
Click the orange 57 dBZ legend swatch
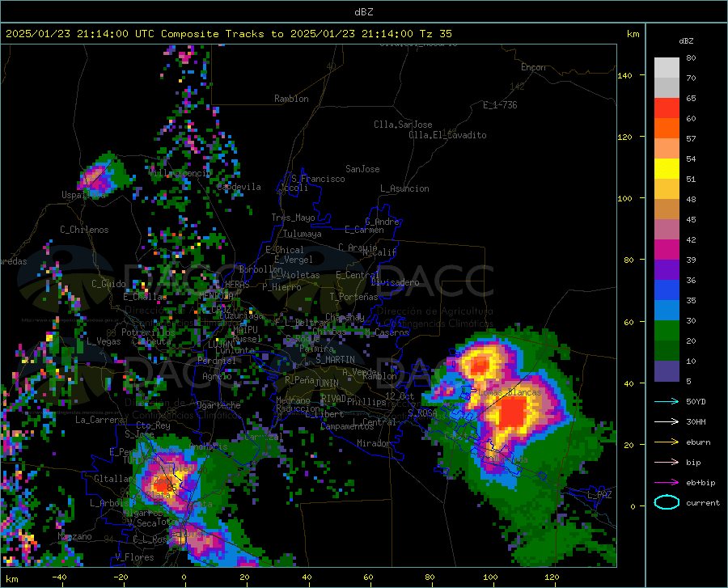667,129
